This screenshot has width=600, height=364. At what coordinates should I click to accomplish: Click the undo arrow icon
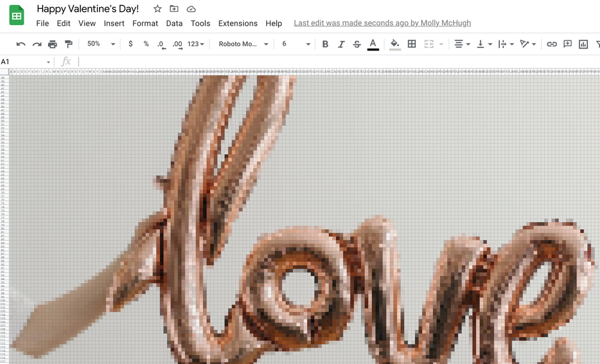point(21,44)
